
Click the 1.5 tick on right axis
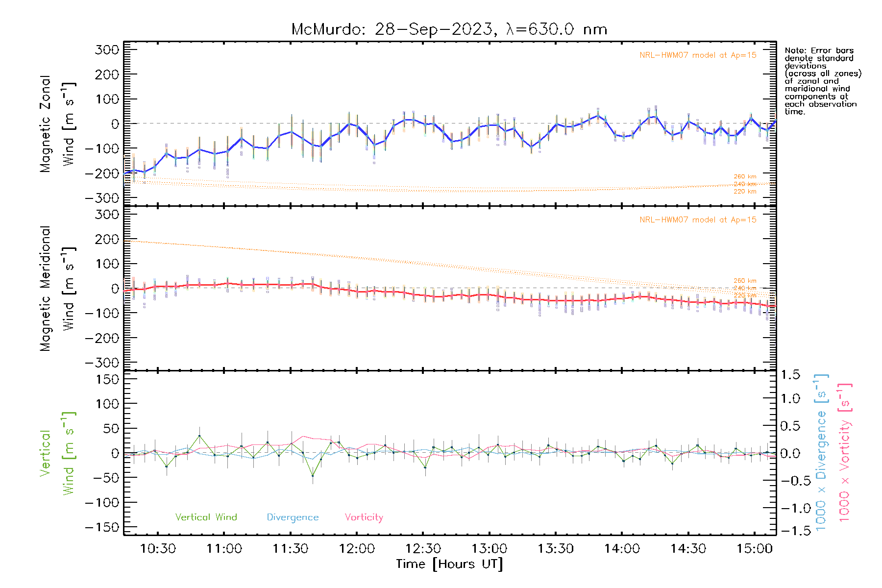(x=790, y=375)
